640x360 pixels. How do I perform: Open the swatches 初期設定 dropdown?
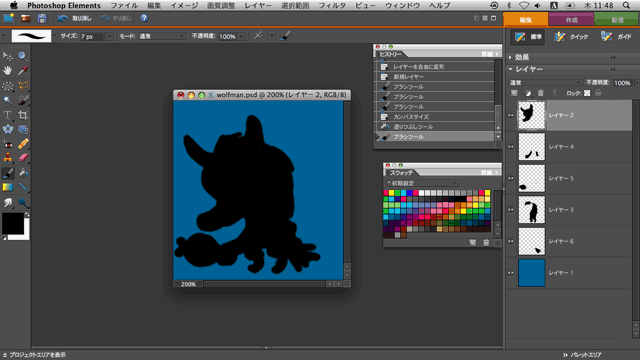[x=422, y=183]
